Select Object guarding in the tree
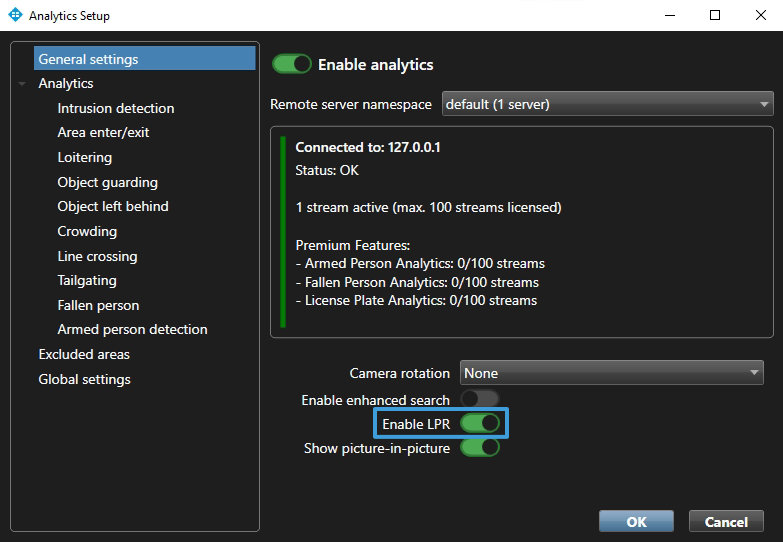This screenshot has width=783, height=542. pyautogui.click(x=107, y=182)
